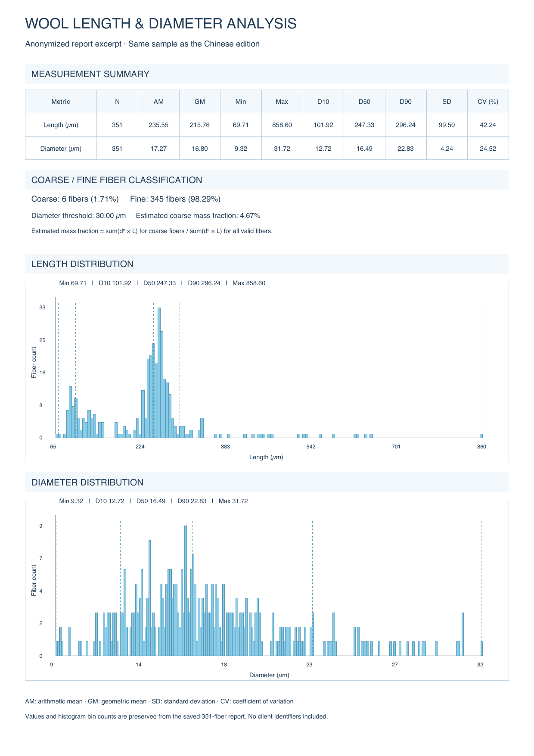This screenshot has width=534, height=756.
Task: Select the Length GM value "215.76"
Action: point(200,125)
